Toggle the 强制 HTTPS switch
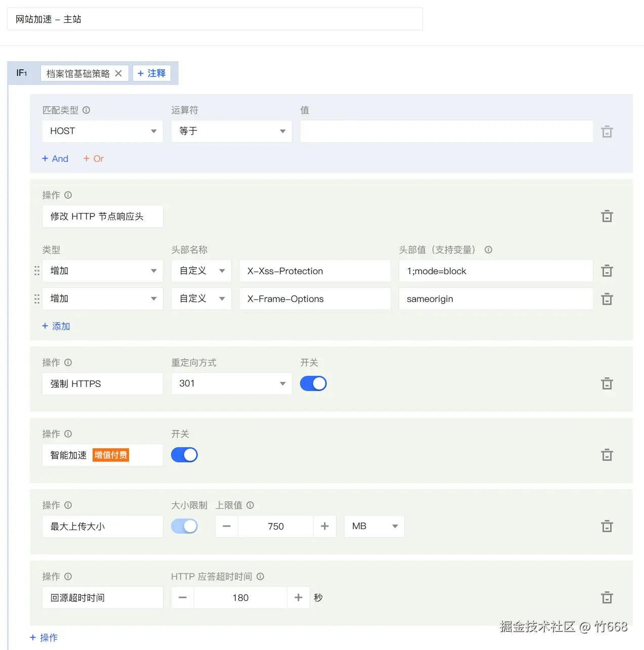 [x=313, y=383]
